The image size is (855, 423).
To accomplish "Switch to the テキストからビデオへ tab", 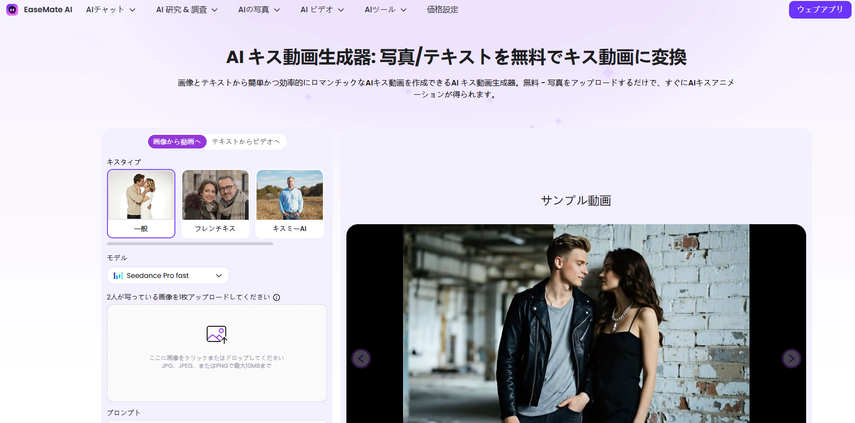I will [246, 142].
